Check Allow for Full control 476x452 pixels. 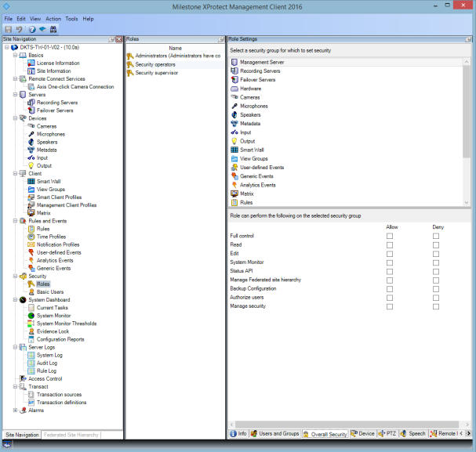tap(390, 236)
